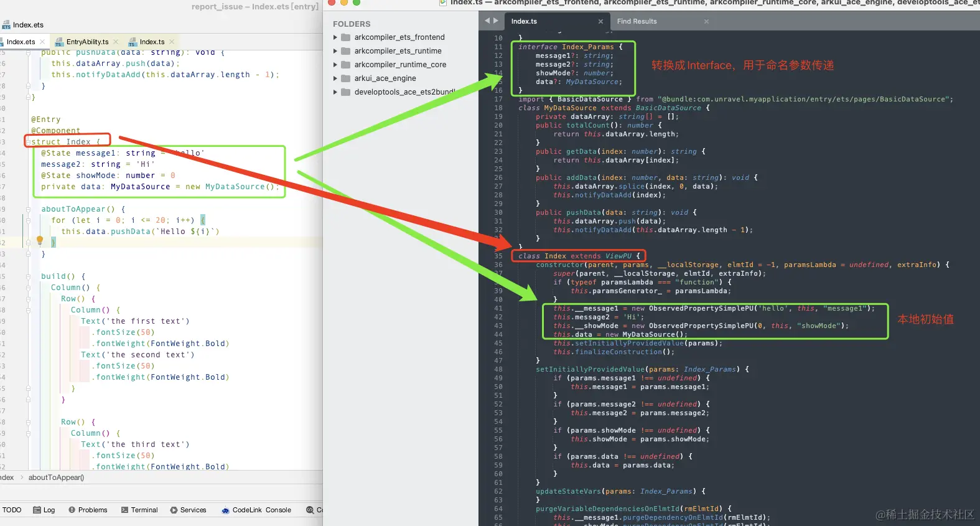Go to next tab with right arrow

coord(496,21)
